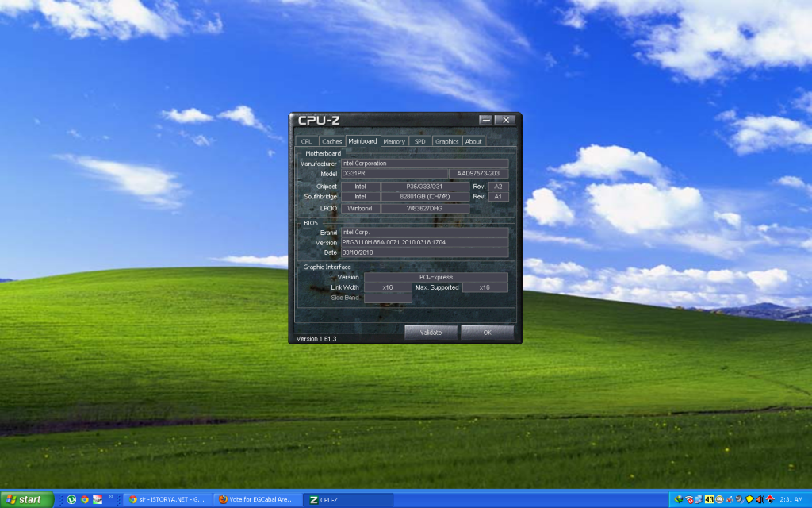Image resolution: width=812 pixels, height=508 pixels.
Task: Click the round chat face tray icon
Action: coord(719,500)
